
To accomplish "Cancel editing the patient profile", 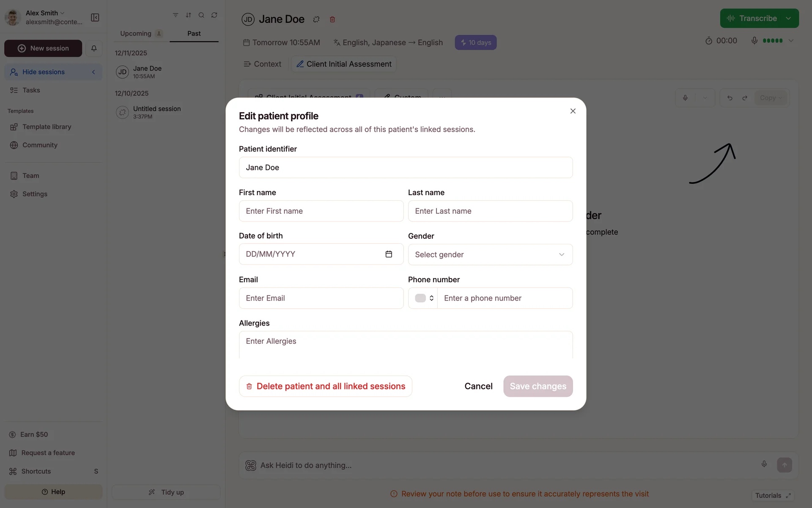I will [x=478, y=386].
